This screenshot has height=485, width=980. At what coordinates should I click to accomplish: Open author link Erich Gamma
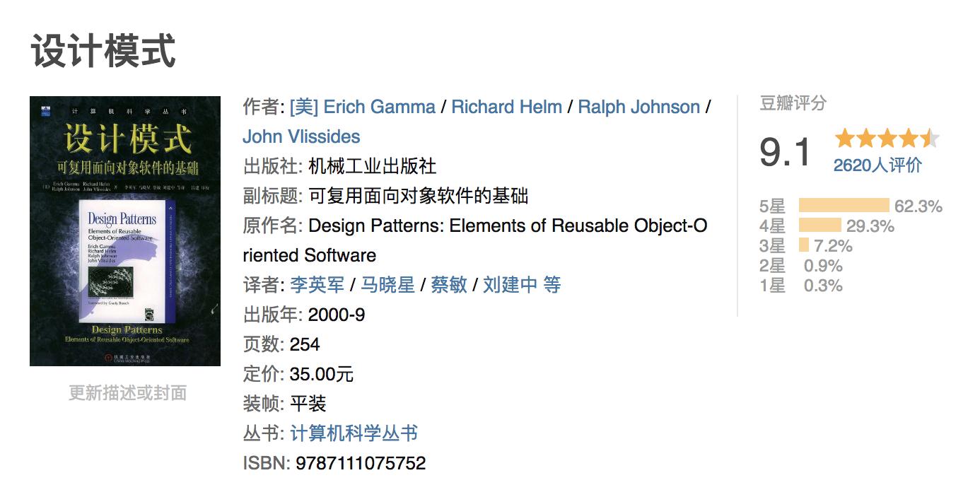362,107
